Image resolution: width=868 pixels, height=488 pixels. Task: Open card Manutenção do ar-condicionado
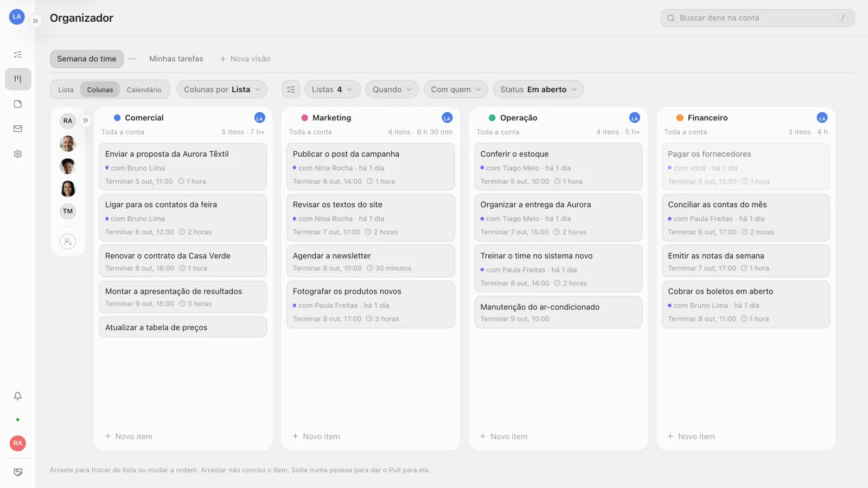(x=558, y=312)
